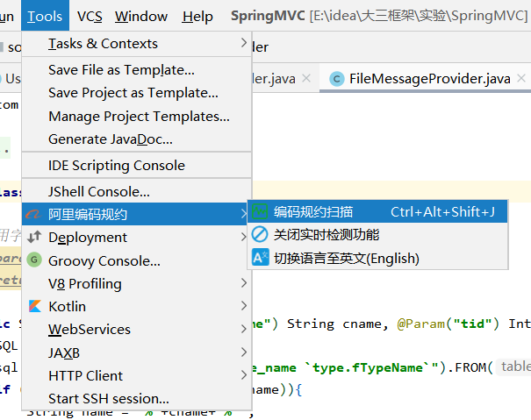Click the `type.fTypeName` text in code
Screen dimensions: 531x420
tap(368, 367)
